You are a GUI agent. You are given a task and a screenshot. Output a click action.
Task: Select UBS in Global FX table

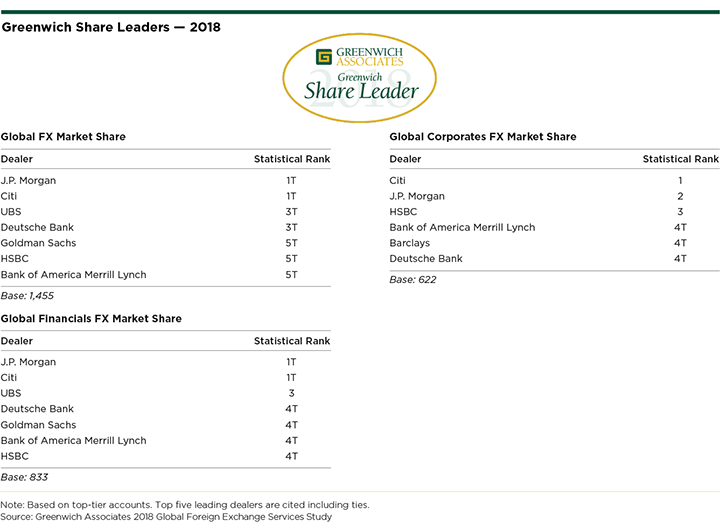click(x=11, y=212)
